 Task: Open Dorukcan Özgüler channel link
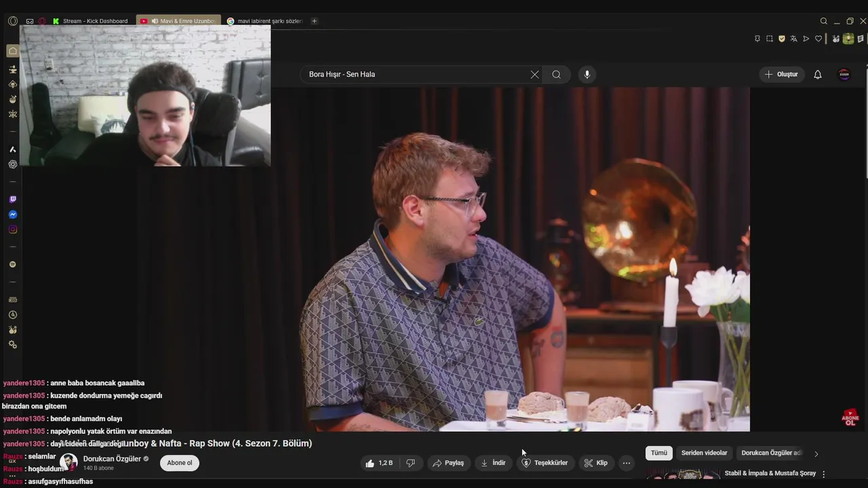(x=112, y=459)
